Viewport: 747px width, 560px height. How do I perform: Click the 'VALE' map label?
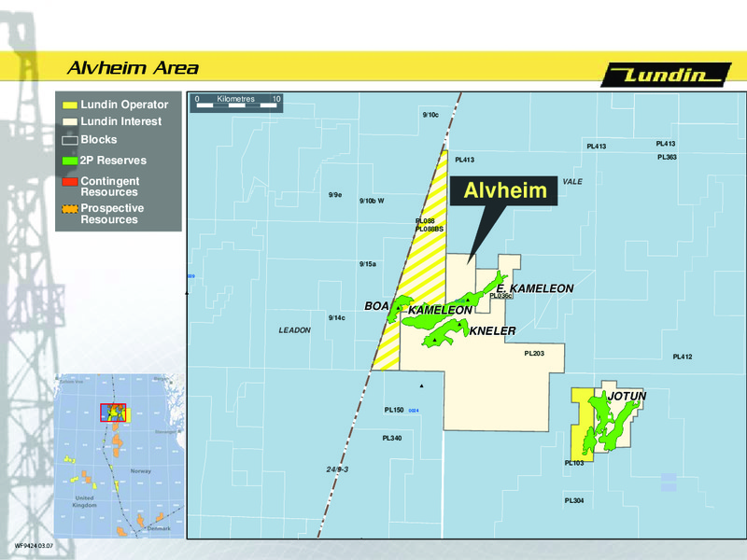[572, 181]
